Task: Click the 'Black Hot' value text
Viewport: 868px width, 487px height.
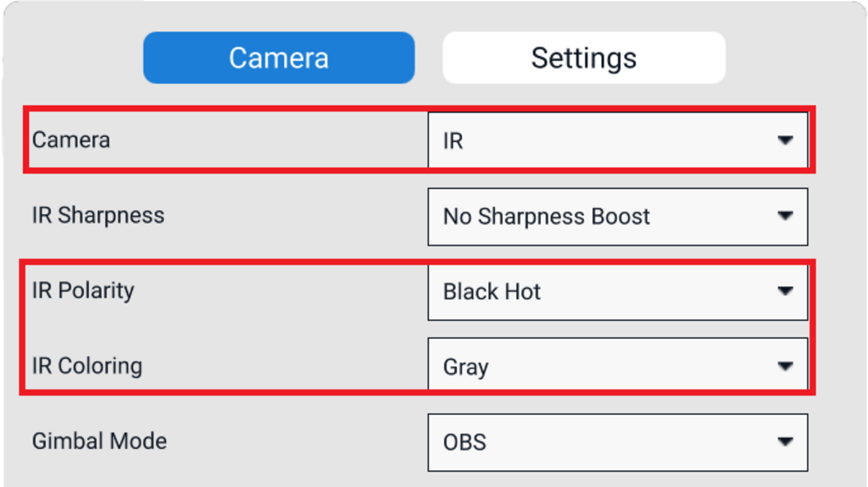Action: tap(492, 292)
